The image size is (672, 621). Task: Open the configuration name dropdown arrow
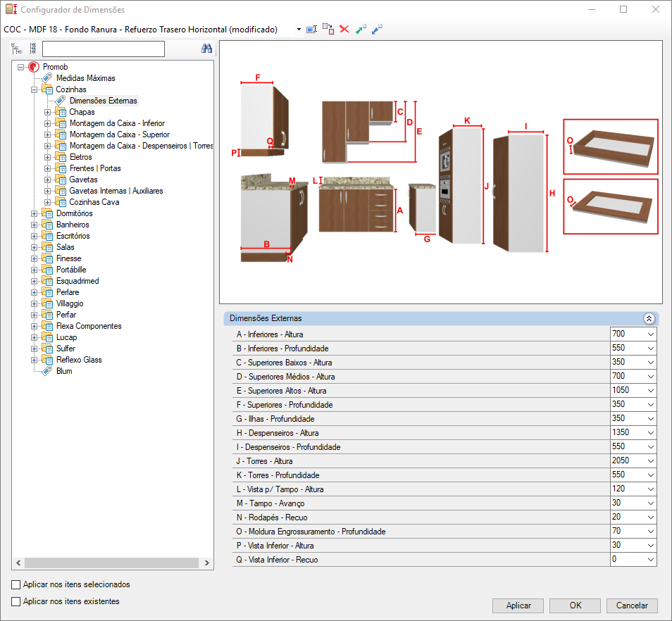pos(299,29)
